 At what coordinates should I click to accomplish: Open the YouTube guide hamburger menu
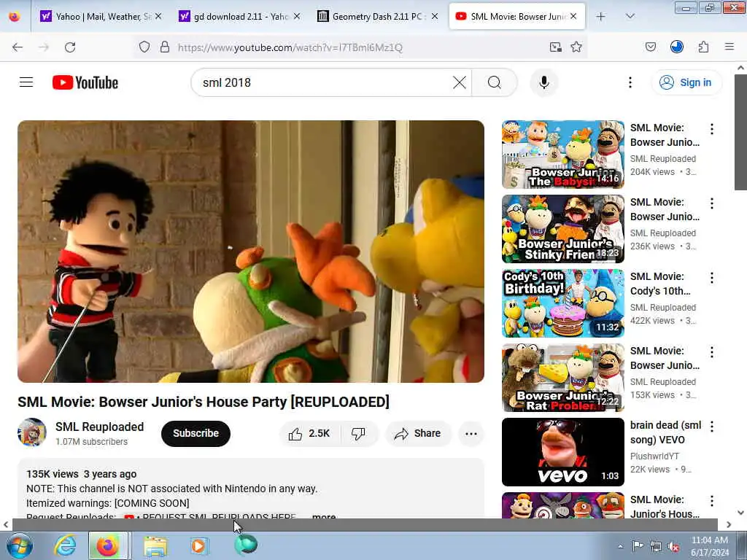[x=26, y=82]
